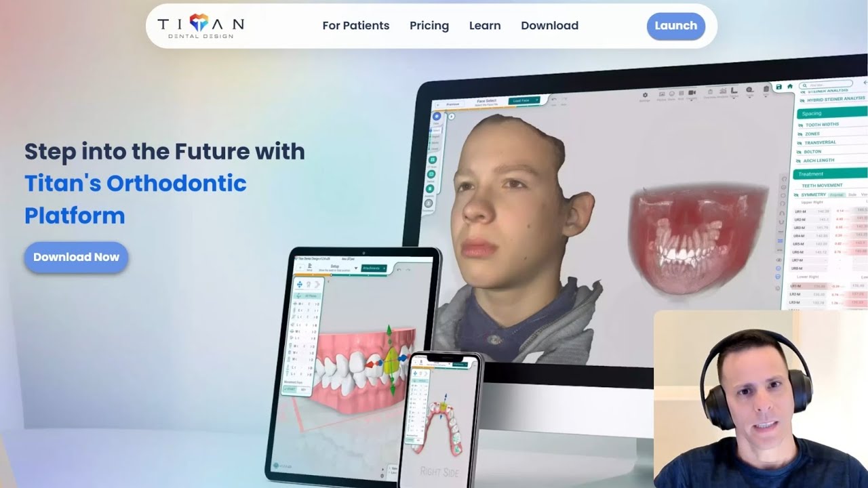Switch to the Side symmetry tab
This screenshot has height=488, width=868.
[x=852, y=195]
